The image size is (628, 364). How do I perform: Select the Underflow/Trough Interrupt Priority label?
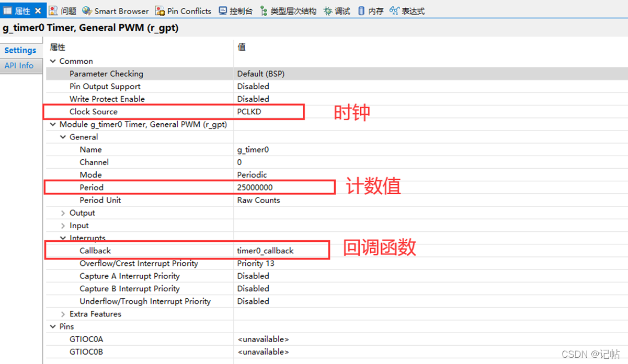(145, 301)
